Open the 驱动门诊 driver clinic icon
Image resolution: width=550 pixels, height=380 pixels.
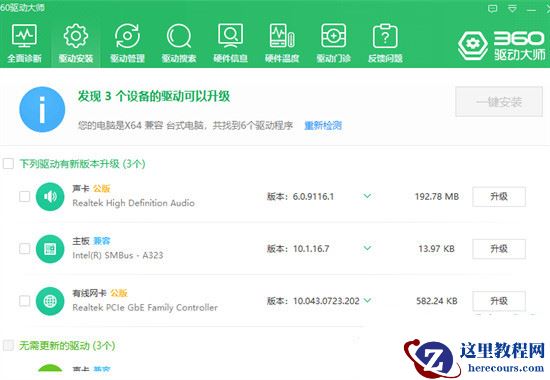point(334,36)
